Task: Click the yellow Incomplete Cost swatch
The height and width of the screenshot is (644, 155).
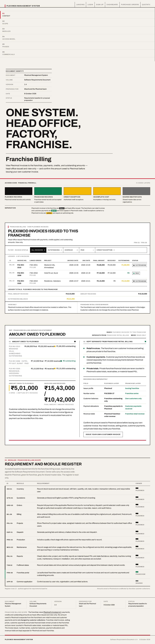Action: coord(107,191)
